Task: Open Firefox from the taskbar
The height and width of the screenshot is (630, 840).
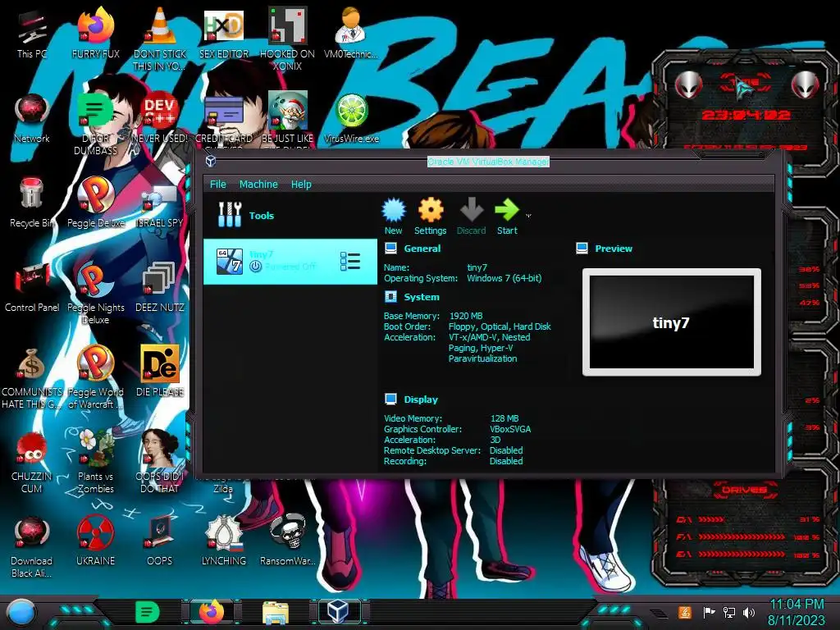Action: pyautogui.click(x=211, y=612)
